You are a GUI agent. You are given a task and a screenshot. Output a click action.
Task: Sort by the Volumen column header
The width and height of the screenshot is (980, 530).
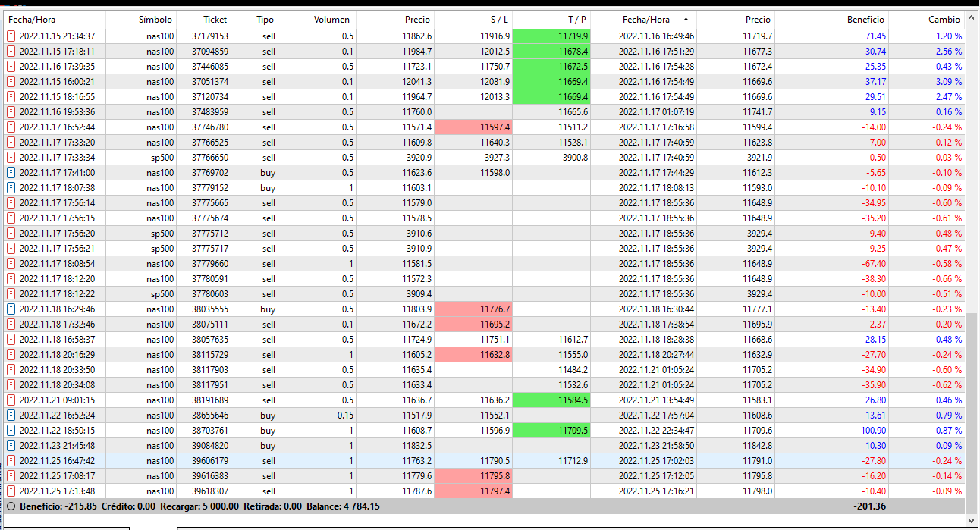(318, 20)
